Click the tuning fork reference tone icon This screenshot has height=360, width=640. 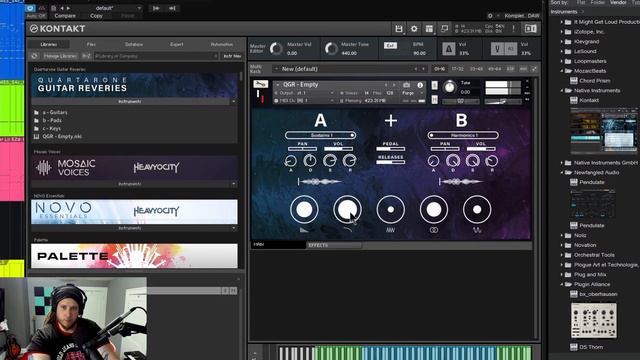tap(498, 49)
